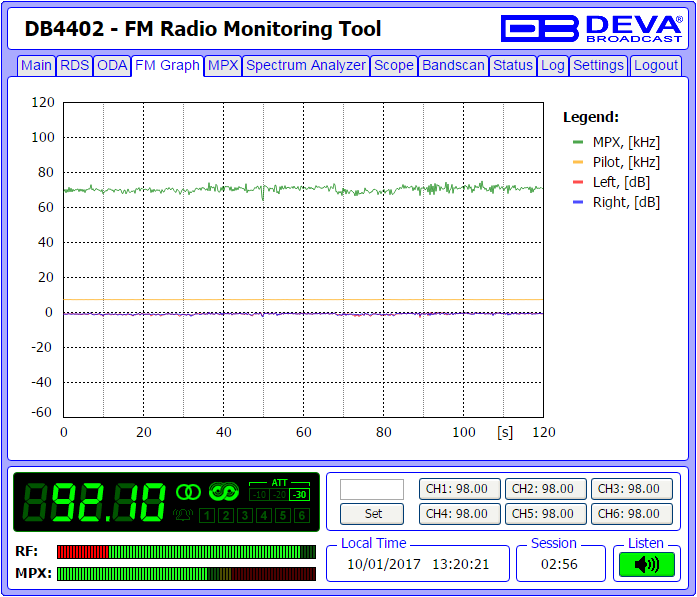Open the Log tab
The image size is (697, 597).
[553, 65]
